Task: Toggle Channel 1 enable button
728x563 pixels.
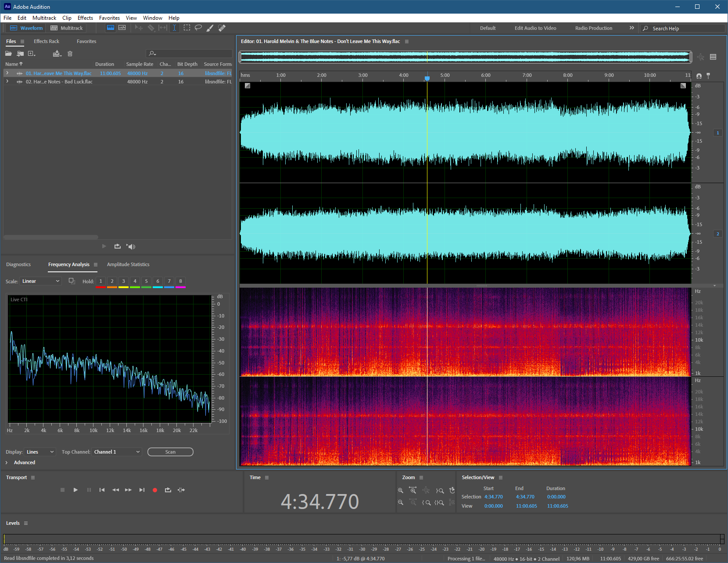Action: click(x=718, y=133)
